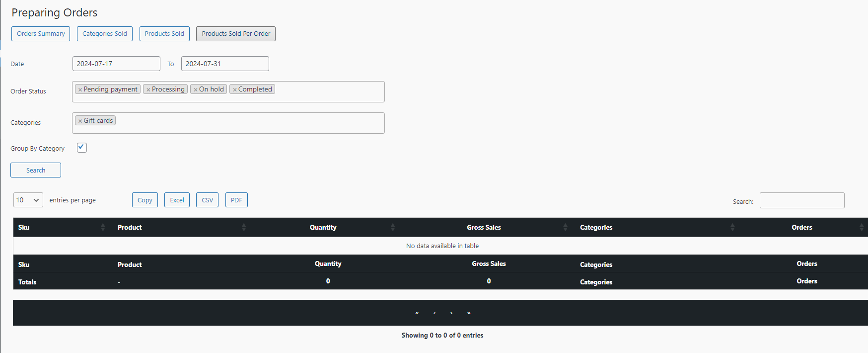
Task: Sort table by Sku column arrows
Action: point(103,227)
